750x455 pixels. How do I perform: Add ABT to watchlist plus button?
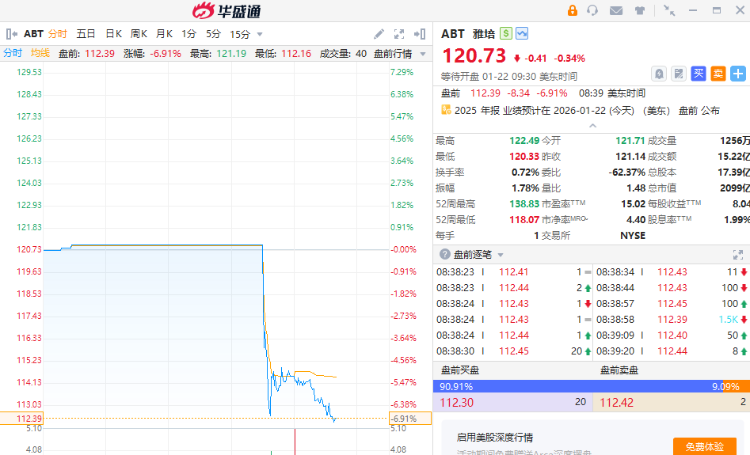click(738, 74)
